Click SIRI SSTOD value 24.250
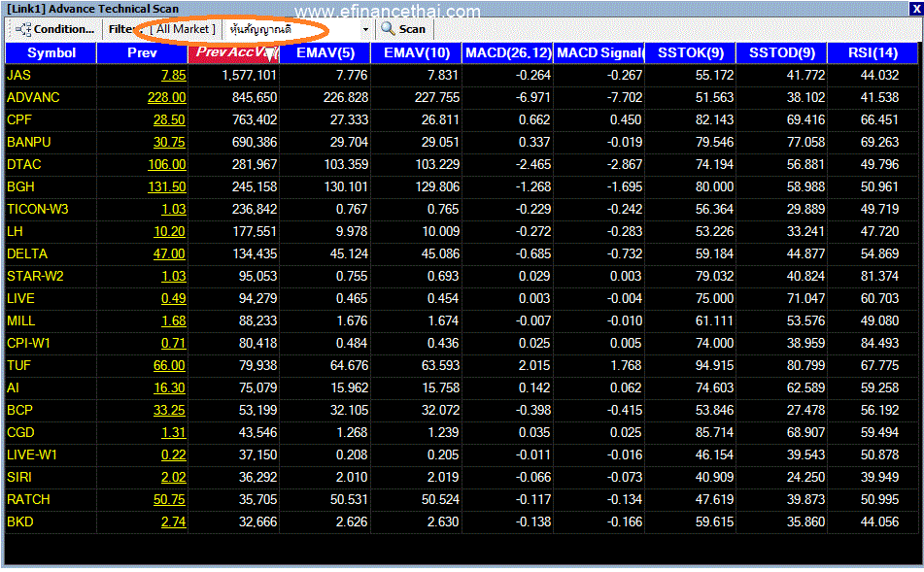The width and height of the screenshot is (924, 572). [806, 478]
